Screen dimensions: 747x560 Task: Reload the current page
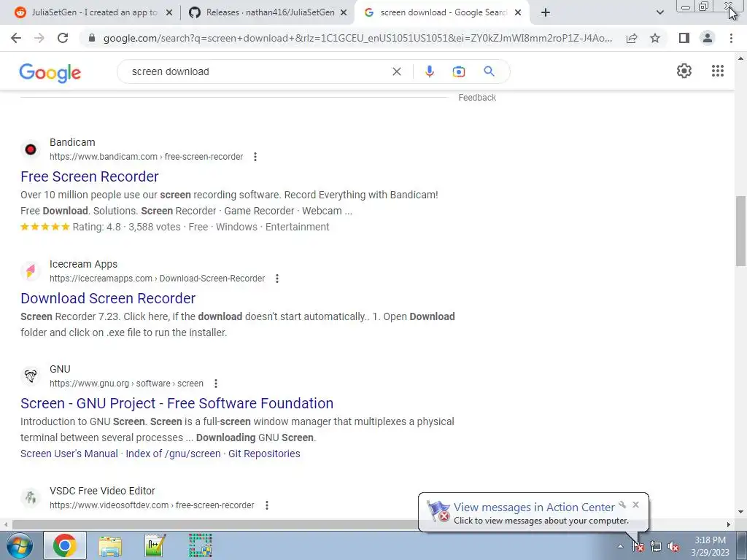(x=63, y=38)
